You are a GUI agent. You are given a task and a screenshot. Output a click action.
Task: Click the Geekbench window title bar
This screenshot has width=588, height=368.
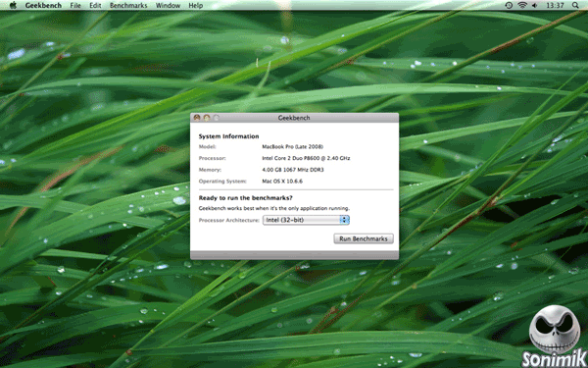pyautogui.click(x=294, y=118)
